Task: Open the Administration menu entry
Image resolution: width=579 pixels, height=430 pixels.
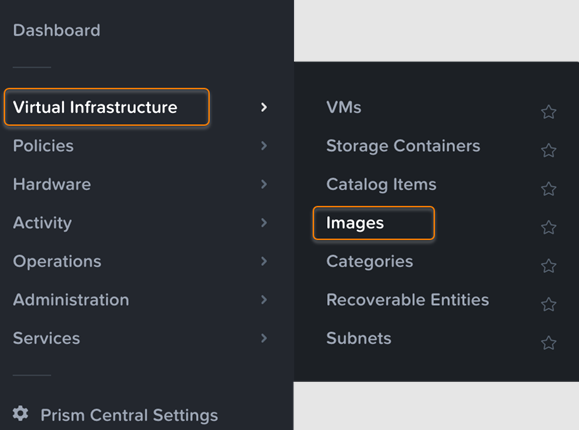Action: pos(71,300)
